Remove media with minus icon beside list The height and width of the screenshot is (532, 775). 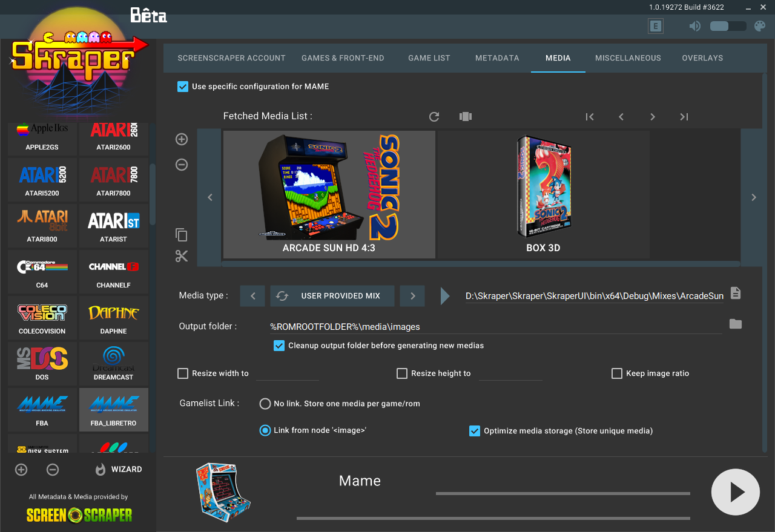click(x=182, y=165)
